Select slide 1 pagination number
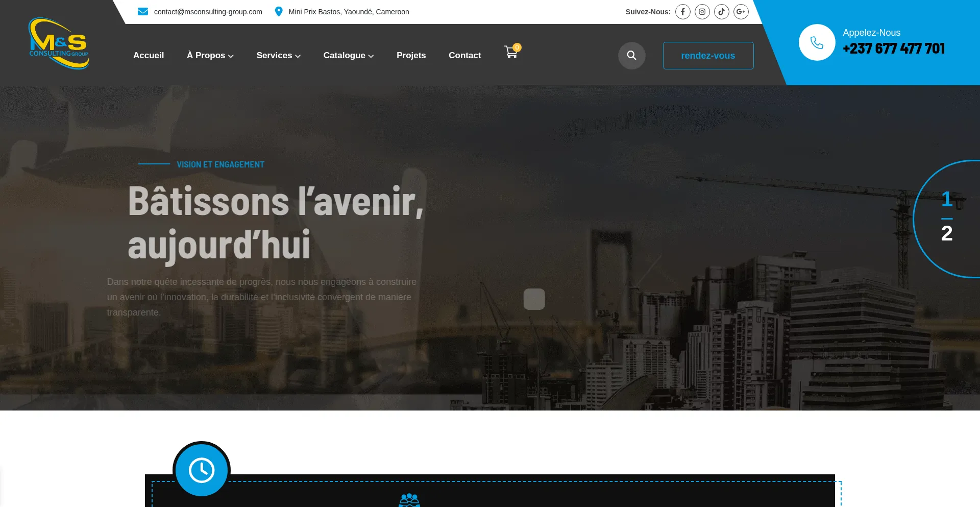This screenshot has width=980, height=507. pyautogui.click(x=946, y=199)
